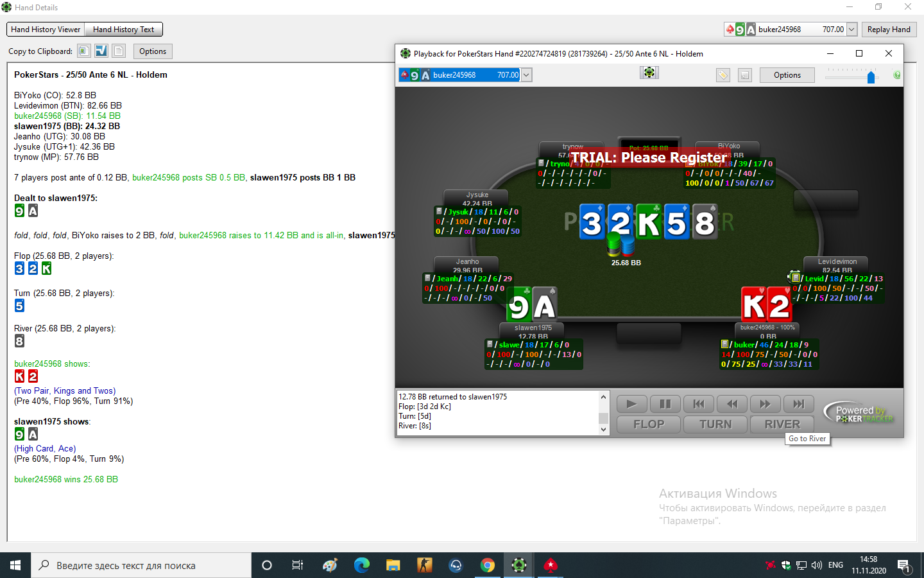The image size is (924, 578).
Task: Open replayer Options button
Action: pos(787,75)
